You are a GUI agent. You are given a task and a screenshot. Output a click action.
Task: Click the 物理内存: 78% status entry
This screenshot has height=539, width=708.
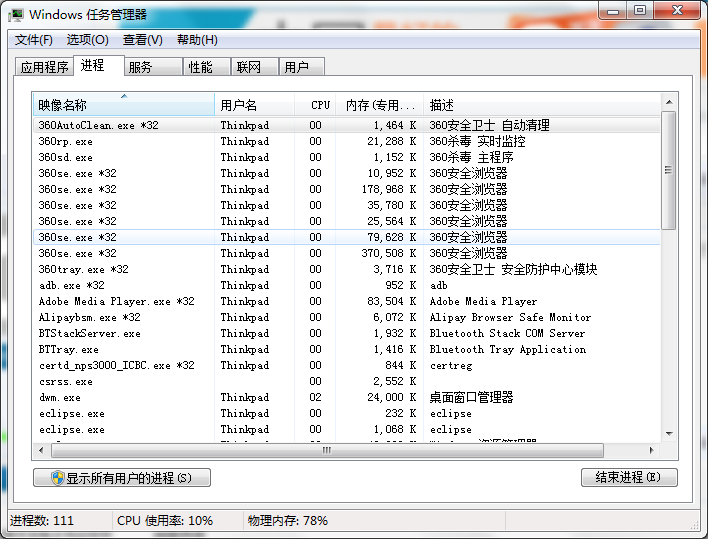coord(288,520)
